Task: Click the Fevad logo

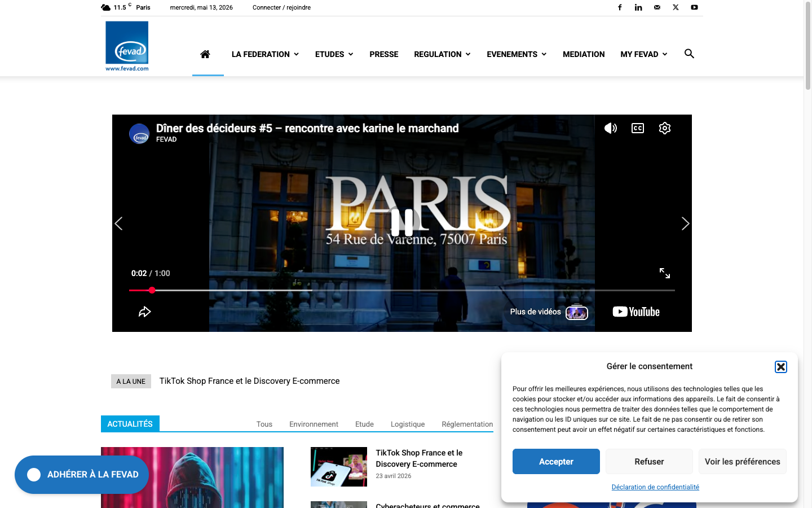Action: pos(127,46)
